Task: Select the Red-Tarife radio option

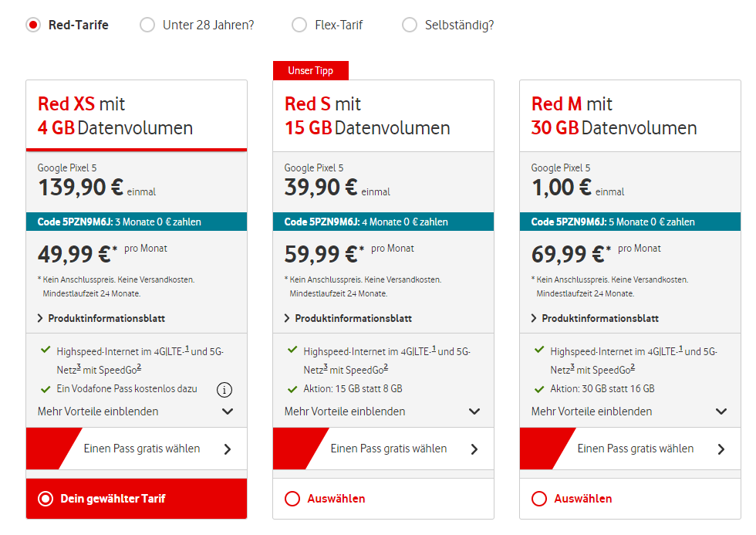Action: tap(33, 25)
